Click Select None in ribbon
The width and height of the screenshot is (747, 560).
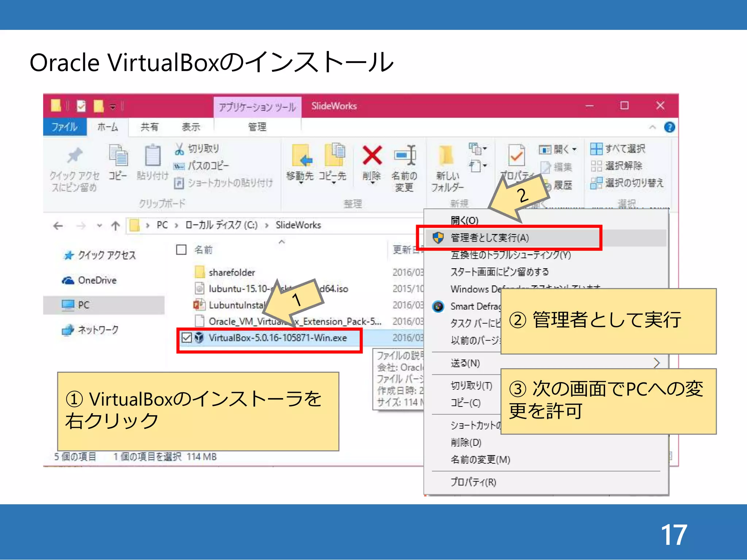(616, 166)
